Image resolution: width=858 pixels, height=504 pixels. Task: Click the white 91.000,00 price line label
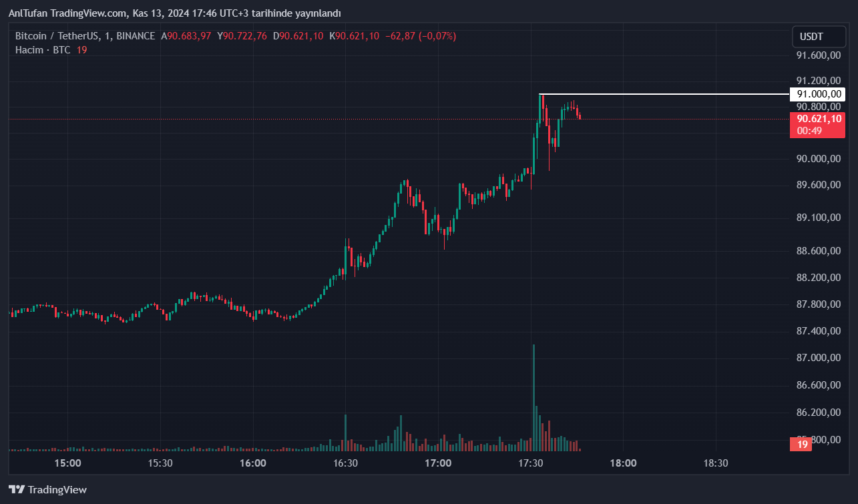tap(817, 94)
